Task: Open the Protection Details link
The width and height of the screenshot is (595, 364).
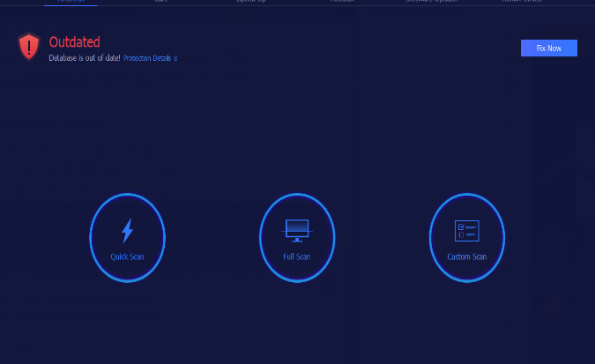Action: click(145, 58)
